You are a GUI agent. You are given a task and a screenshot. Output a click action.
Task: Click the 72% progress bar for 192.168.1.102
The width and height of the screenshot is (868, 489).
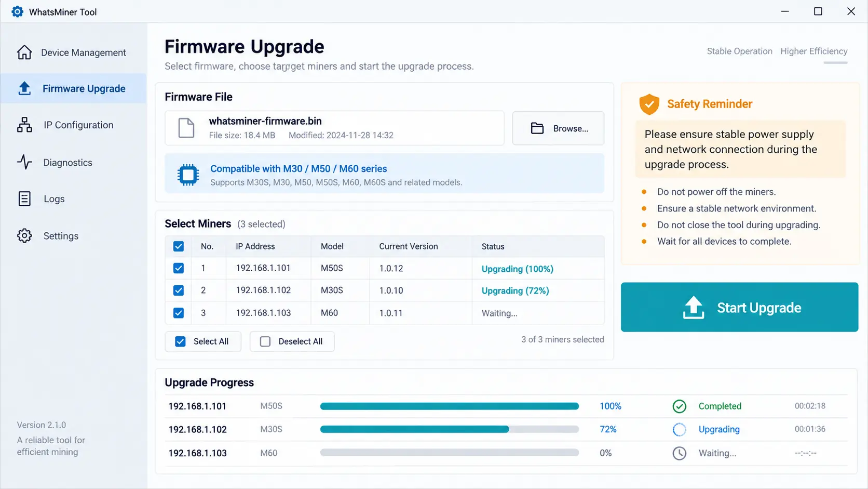tap(449, 429)
